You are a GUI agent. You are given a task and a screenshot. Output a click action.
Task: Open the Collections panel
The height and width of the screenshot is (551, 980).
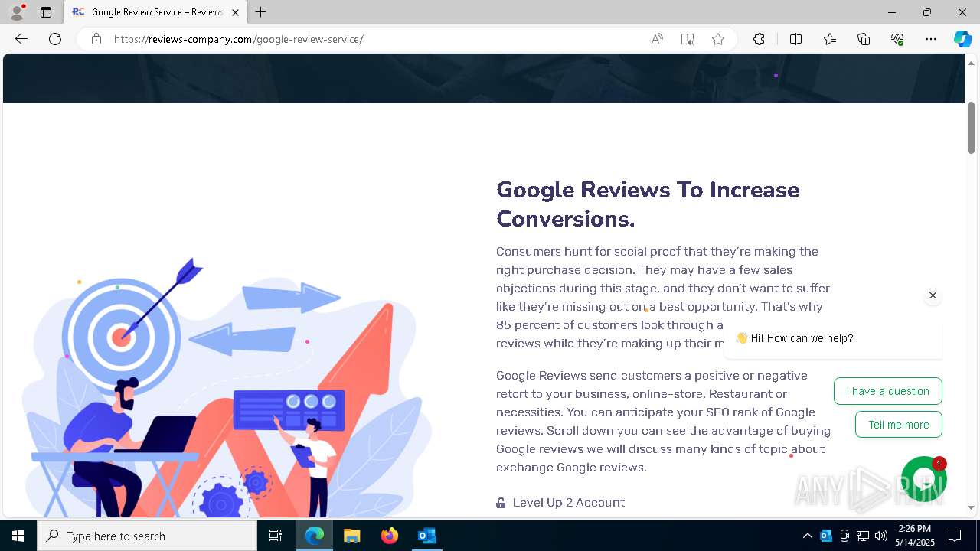[x=864, y=39]
